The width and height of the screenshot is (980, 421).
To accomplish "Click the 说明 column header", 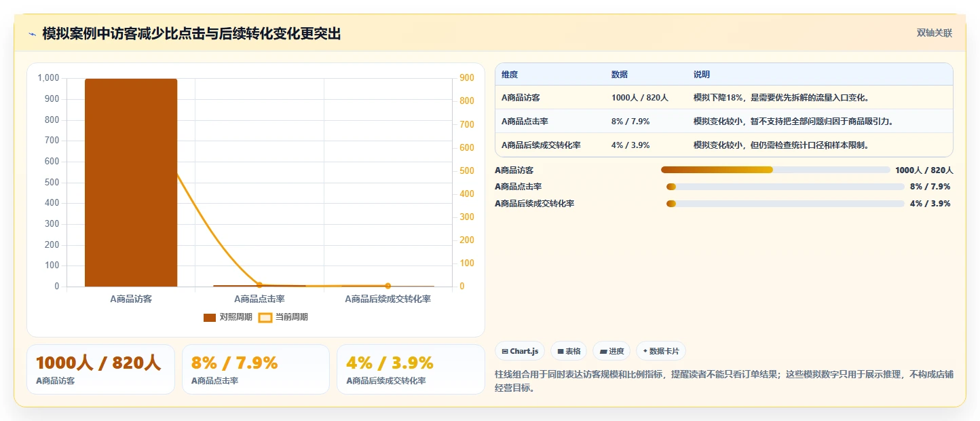I will tap(702, 75).
